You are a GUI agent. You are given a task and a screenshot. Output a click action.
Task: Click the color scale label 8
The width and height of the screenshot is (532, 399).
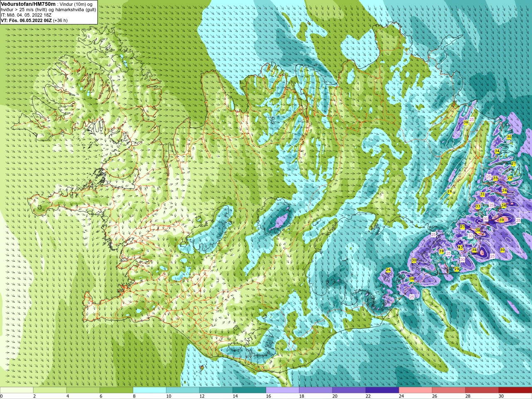point(134,396)
